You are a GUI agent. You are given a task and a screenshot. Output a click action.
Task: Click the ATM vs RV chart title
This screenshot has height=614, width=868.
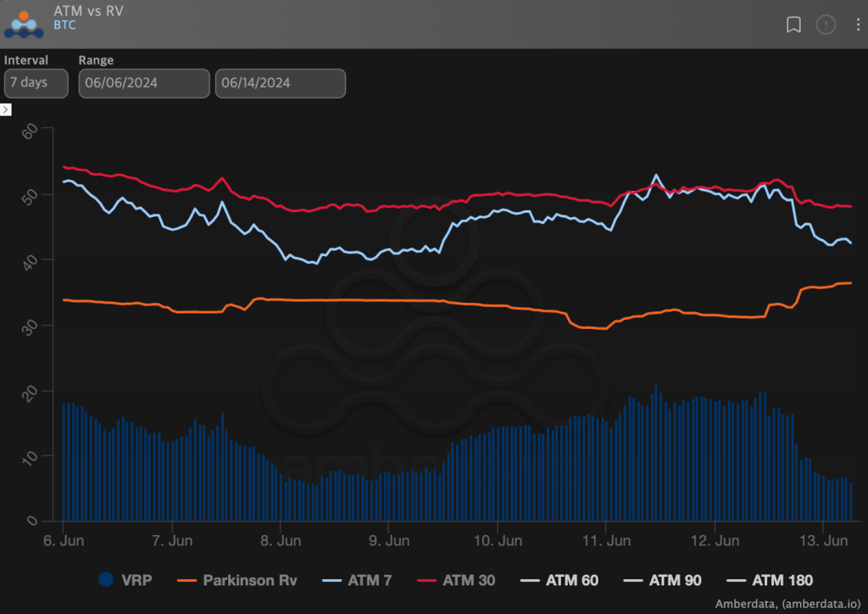point(88,11)
